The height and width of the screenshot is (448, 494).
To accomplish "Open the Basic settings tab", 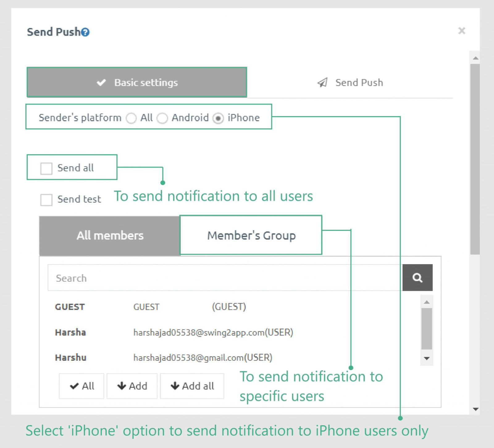I will pos(137,82).
